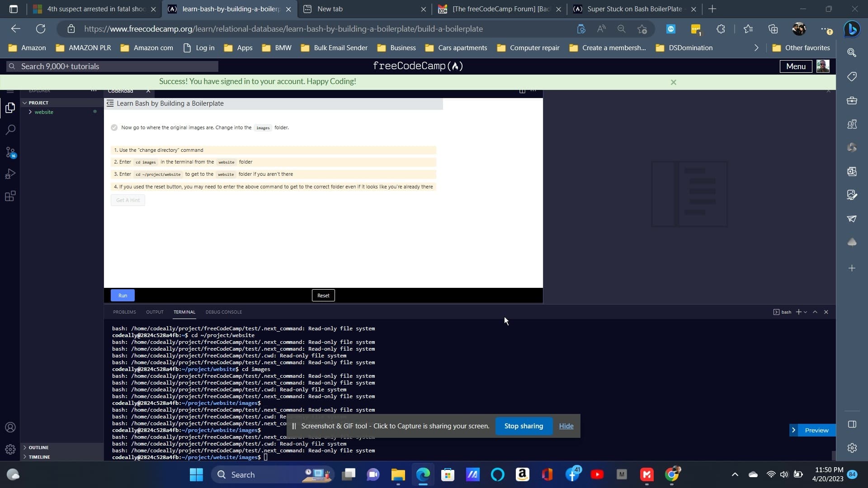Toggle the terminal panel maximize arrow
Image resolution: width=868 pixels, height=488 pixels.
(815, 312)
